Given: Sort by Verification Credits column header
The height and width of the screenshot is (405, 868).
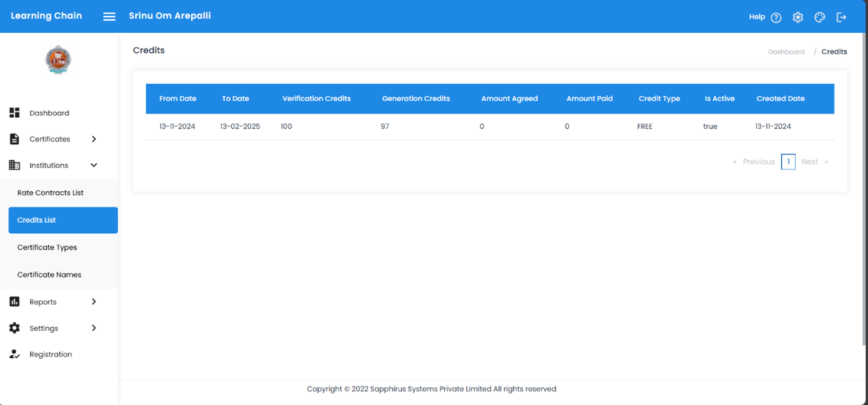Looking at the screenshot, I should coord(316,98).
